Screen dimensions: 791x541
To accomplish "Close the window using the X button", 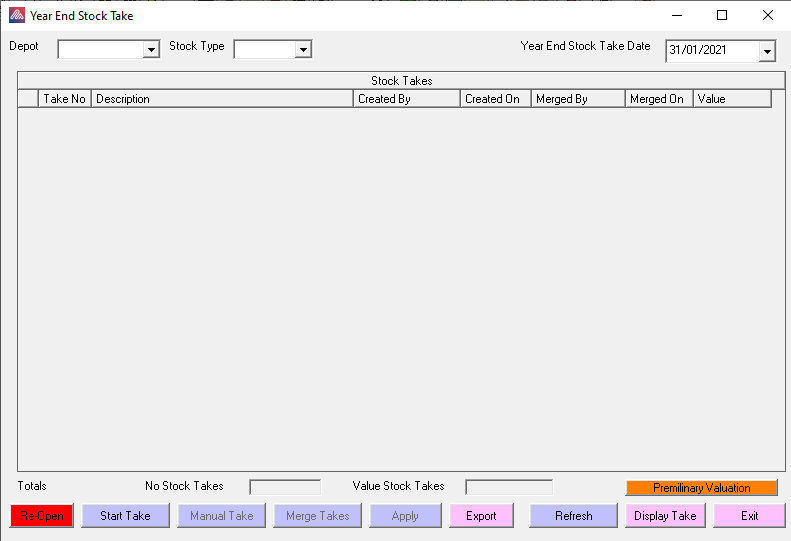I will [x=768, y=15].
